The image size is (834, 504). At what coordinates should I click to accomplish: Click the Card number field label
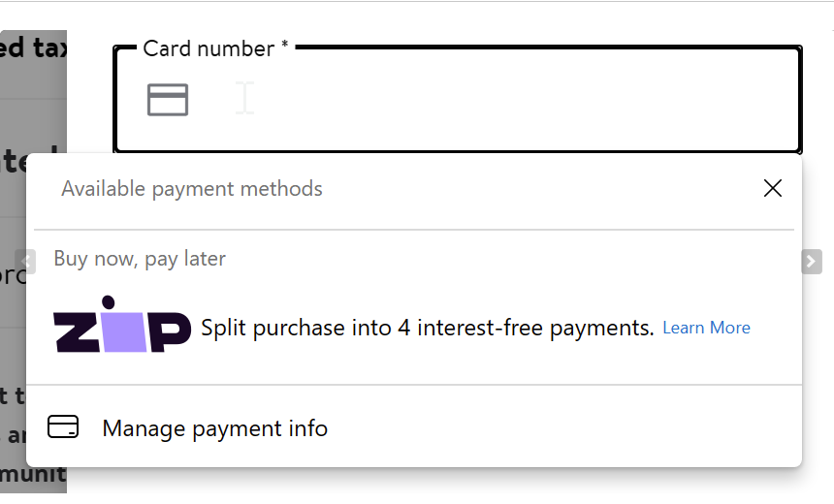(208, 48)
